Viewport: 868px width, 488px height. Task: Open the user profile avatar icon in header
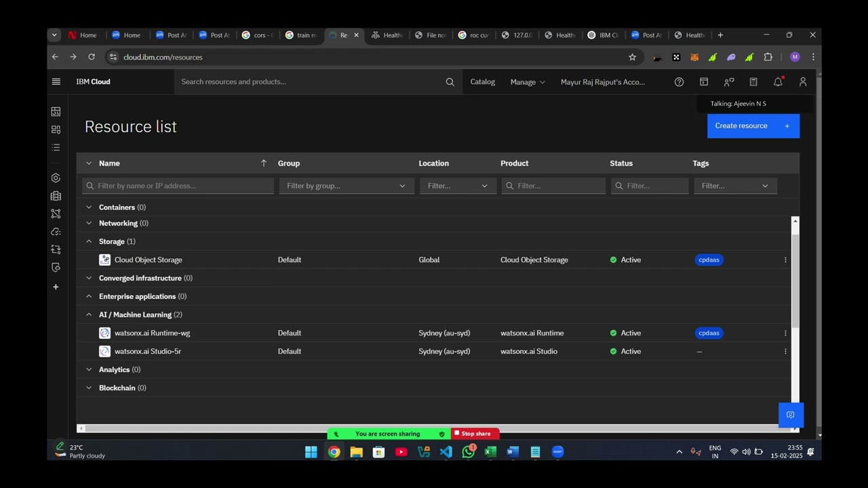pyautogui.click(x=803, y=82)
